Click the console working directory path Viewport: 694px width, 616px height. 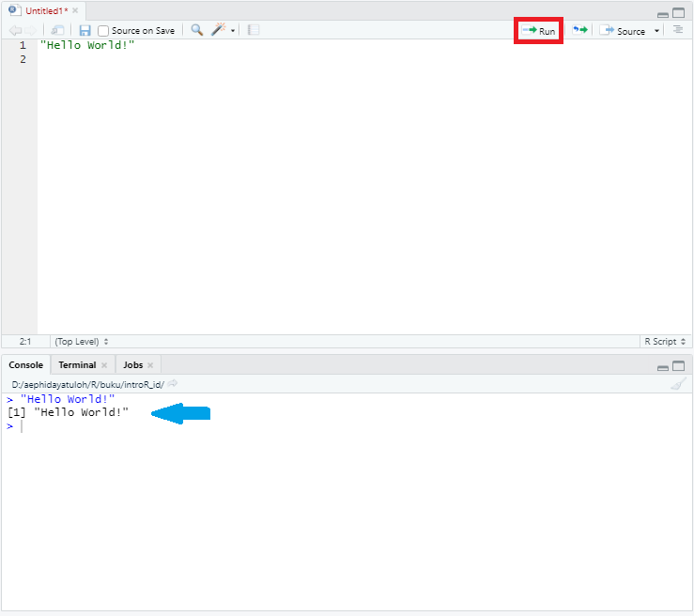[87, 385]
